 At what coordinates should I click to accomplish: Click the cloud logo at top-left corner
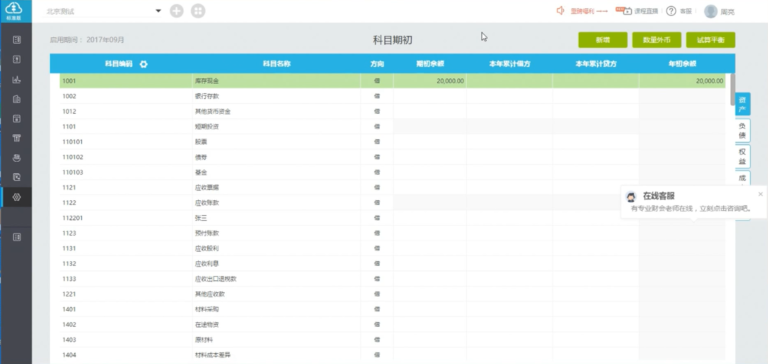(x=14, y=8)
